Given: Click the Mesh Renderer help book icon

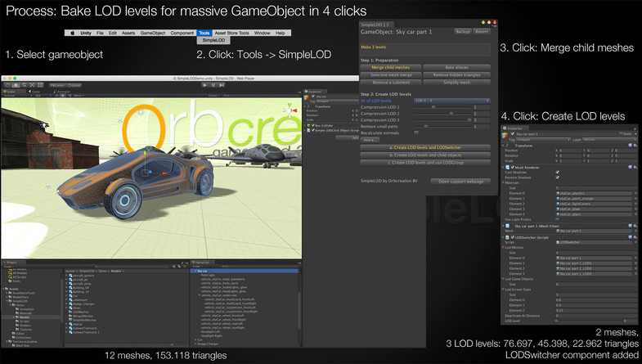Looking at the screenshot, I should point(630,167).
